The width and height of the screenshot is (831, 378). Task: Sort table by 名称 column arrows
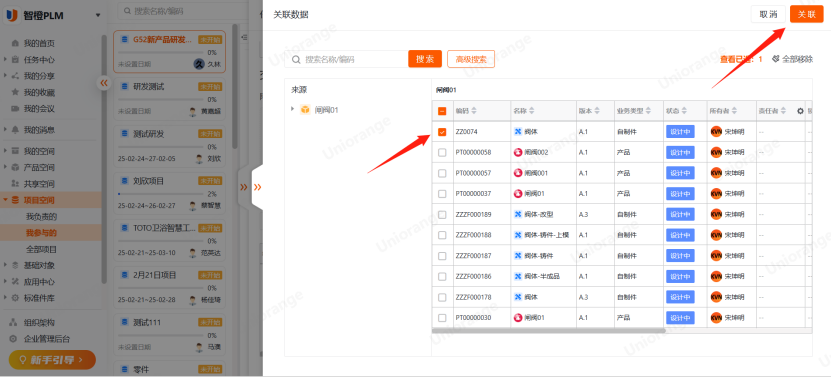coord(532,111)
